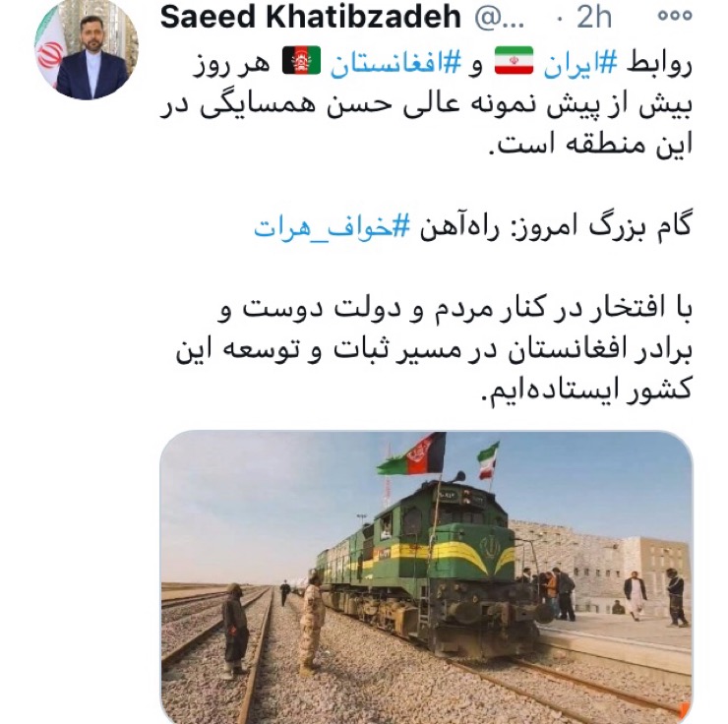Click the 2h tweet timestamp

(594, 18)
